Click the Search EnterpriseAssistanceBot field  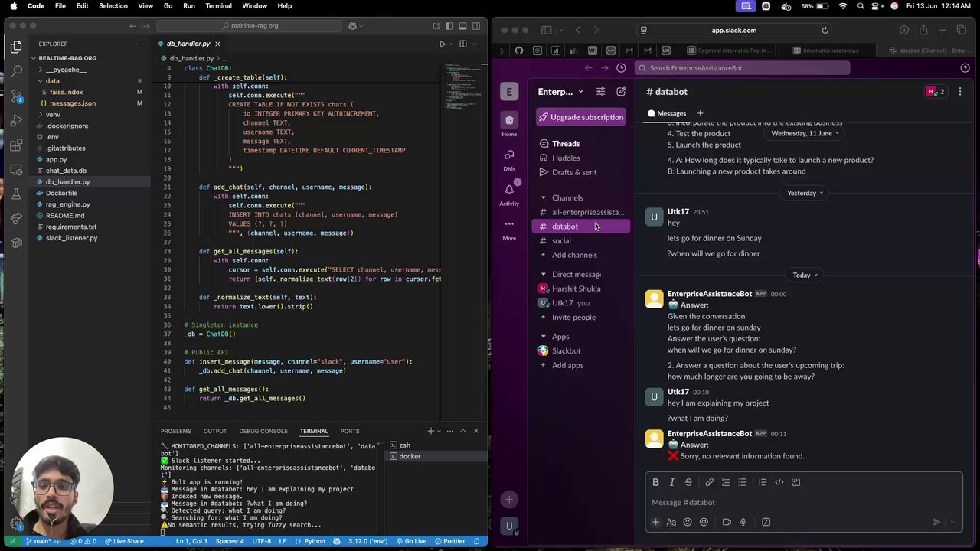click(x=743, y=68)
